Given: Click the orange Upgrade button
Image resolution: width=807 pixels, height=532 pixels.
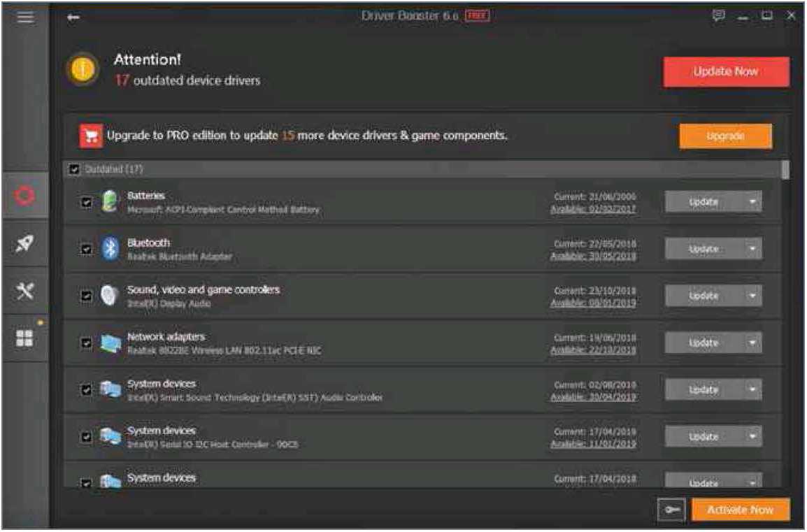Looking at the screenshot, I should [x=725, y=136].
